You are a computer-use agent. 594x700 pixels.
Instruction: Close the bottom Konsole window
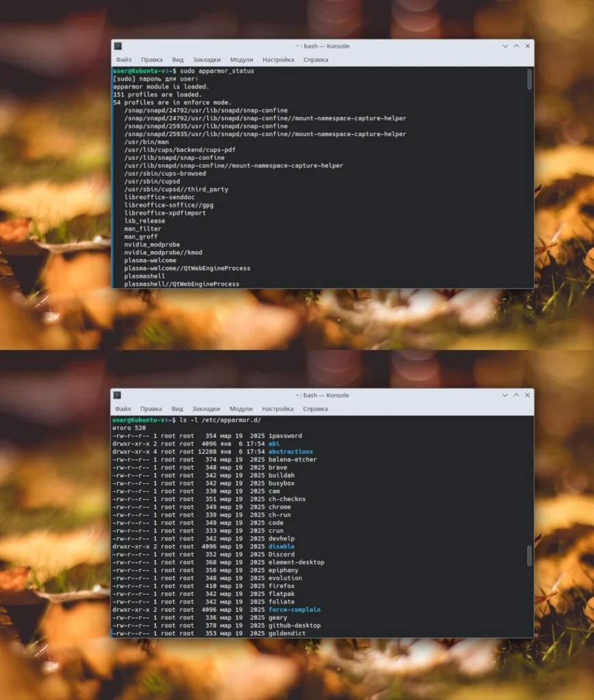[528, 395]
